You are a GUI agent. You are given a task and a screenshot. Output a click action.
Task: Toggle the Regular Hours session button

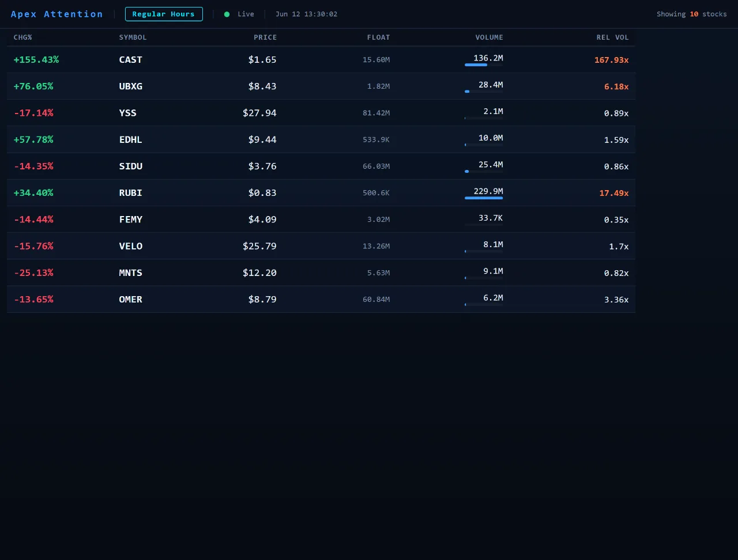click(x=164, y=14)
